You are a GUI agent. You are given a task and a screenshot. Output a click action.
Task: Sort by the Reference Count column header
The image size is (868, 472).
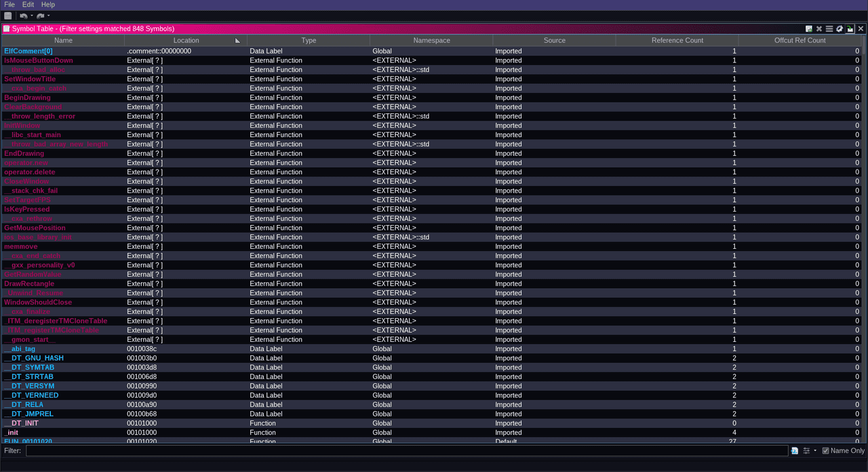677,41
